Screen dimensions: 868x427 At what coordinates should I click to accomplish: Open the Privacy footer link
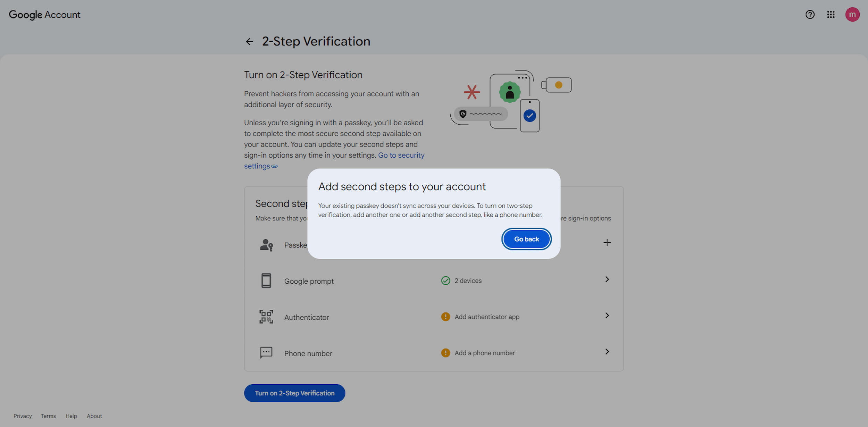[x=23, y=416]
